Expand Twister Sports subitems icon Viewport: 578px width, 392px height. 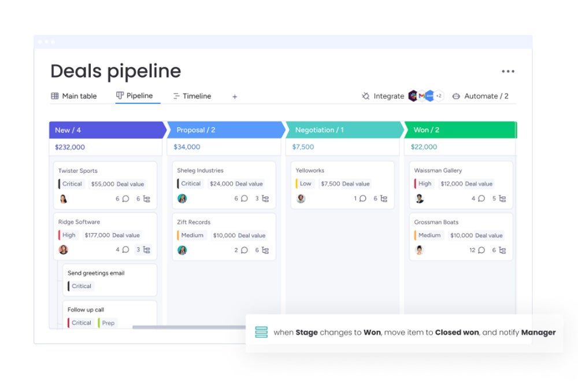point(147,199)
